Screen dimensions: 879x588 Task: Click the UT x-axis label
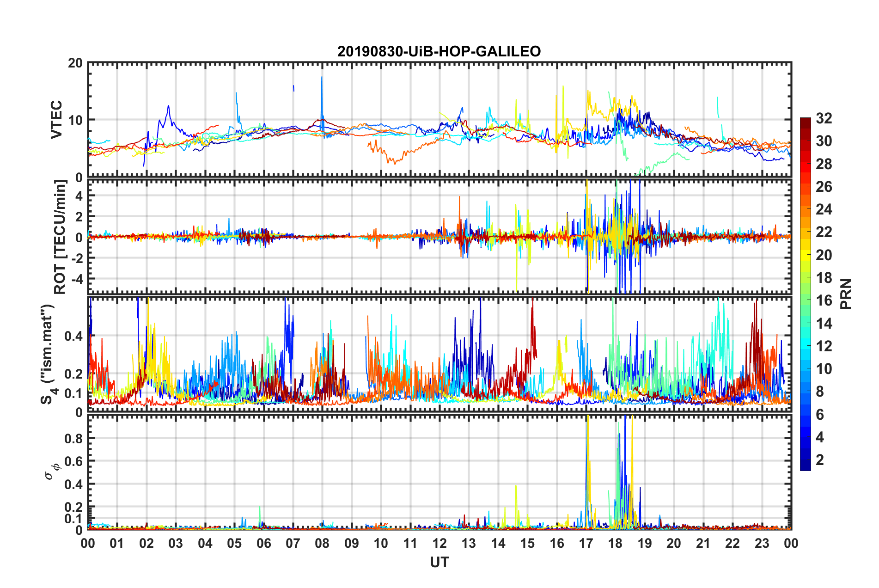coord(439,562)
